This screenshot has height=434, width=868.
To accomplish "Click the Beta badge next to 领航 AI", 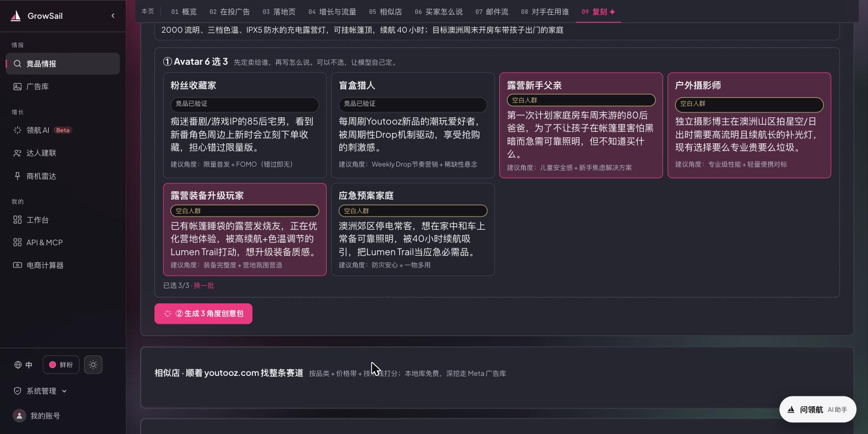I will [63, 130].
